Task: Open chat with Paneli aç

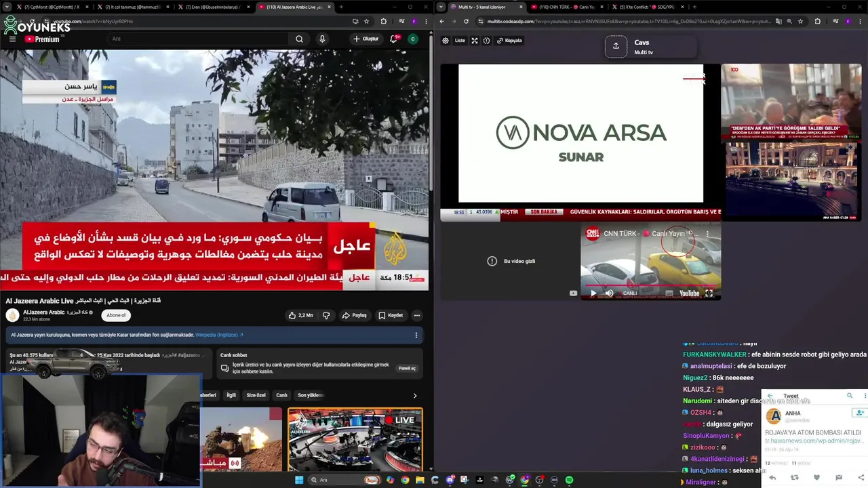Action: pyautogui.click(x=407, y=368)
